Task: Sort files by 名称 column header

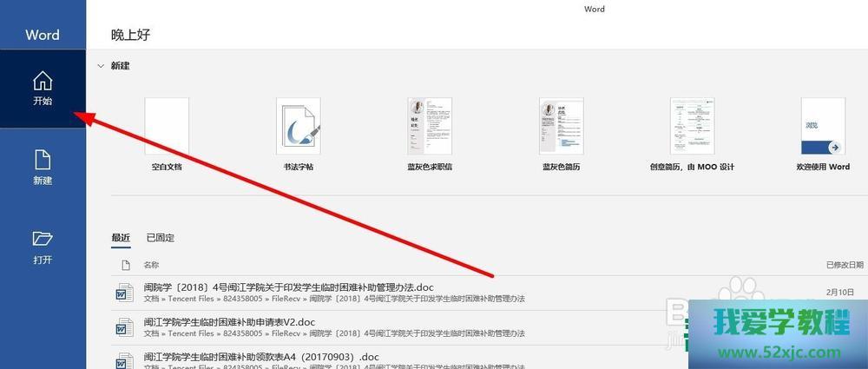Action: click(x=152, y=264)
